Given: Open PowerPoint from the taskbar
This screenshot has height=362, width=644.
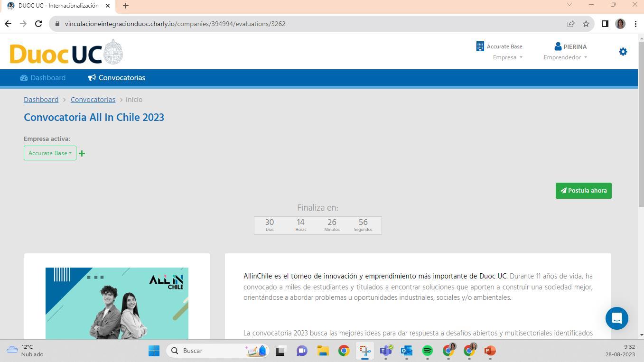Looking at the screenshot, I should click(x=490, y=351).
